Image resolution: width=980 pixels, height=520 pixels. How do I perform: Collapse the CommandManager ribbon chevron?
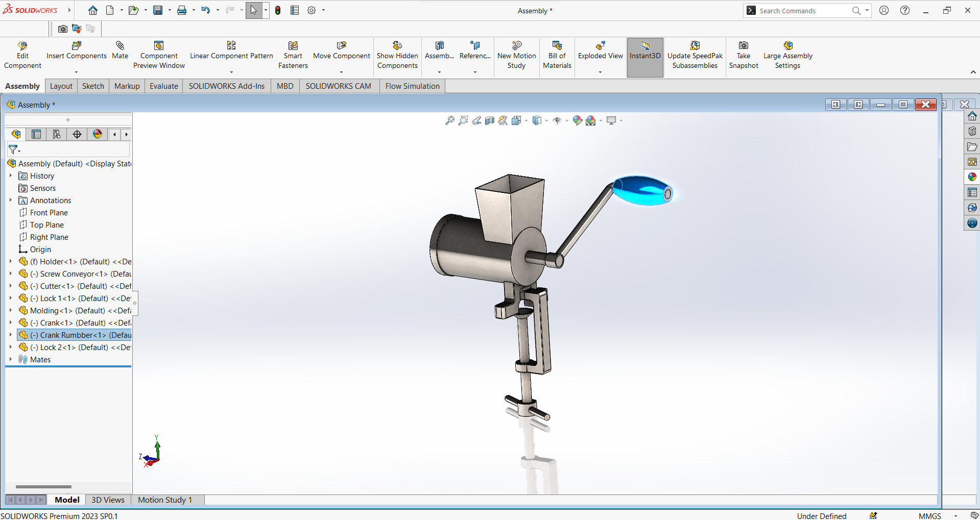pos(973,72)
